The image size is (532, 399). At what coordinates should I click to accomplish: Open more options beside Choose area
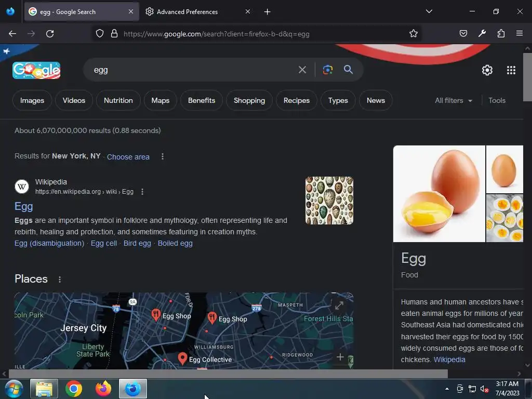(163, 156)
